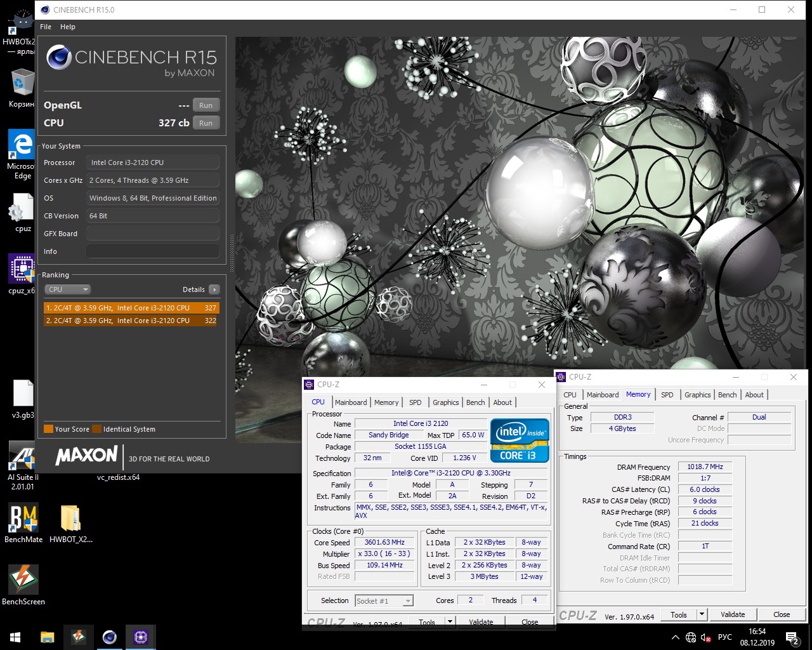Switch to CPU tab in CPU-Z Memory window
The image size is (812, 650).
point(570,395)
